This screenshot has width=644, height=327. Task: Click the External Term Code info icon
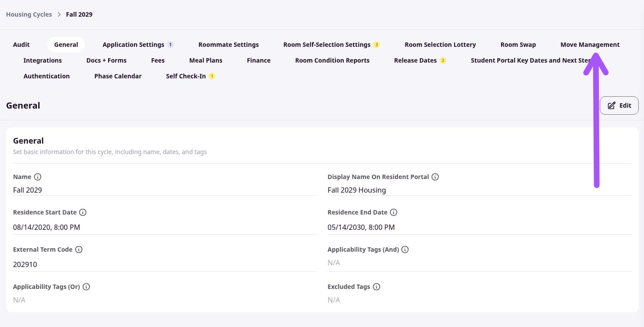click(x=79, y=250)
